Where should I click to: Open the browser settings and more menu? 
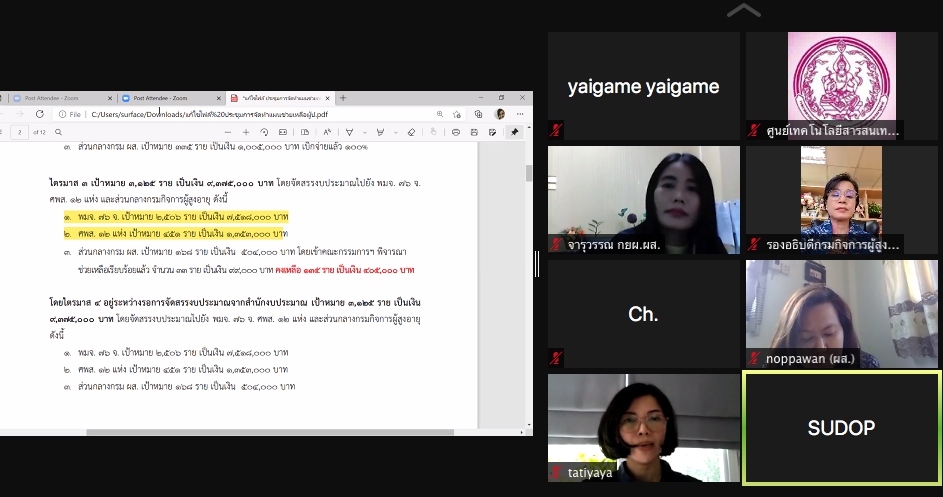(520, 114)
